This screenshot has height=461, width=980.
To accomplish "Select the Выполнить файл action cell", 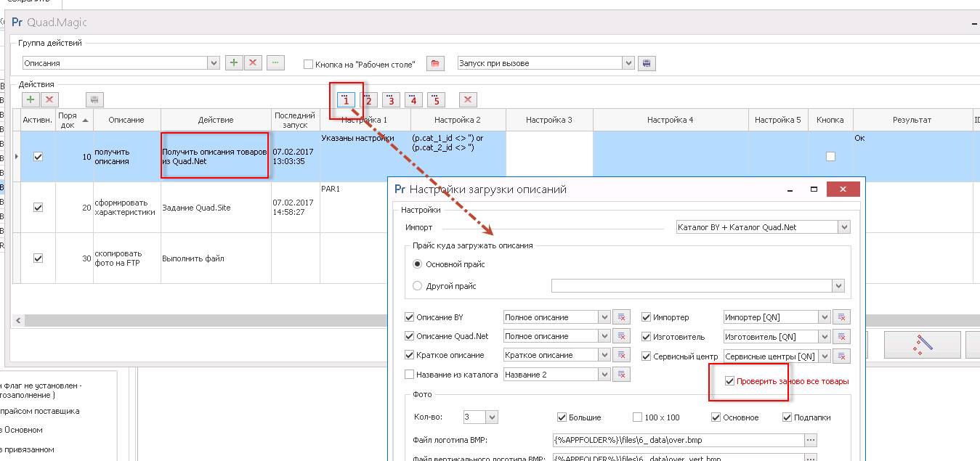I will (216, 258).
